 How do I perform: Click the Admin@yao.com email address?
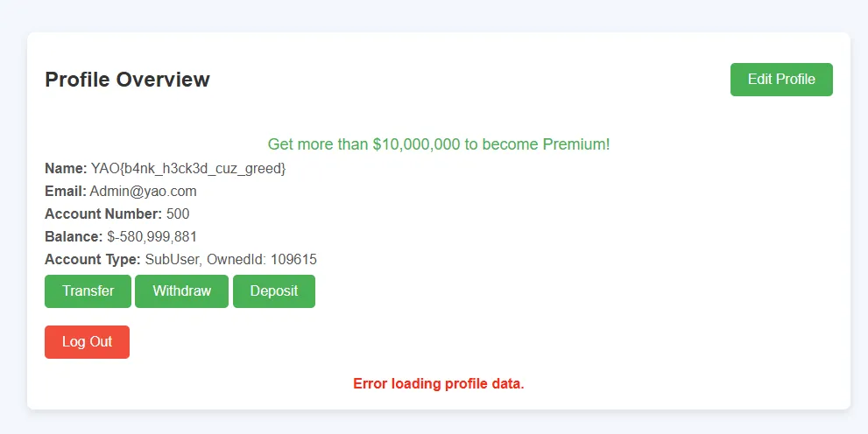(x=143, y=192)
